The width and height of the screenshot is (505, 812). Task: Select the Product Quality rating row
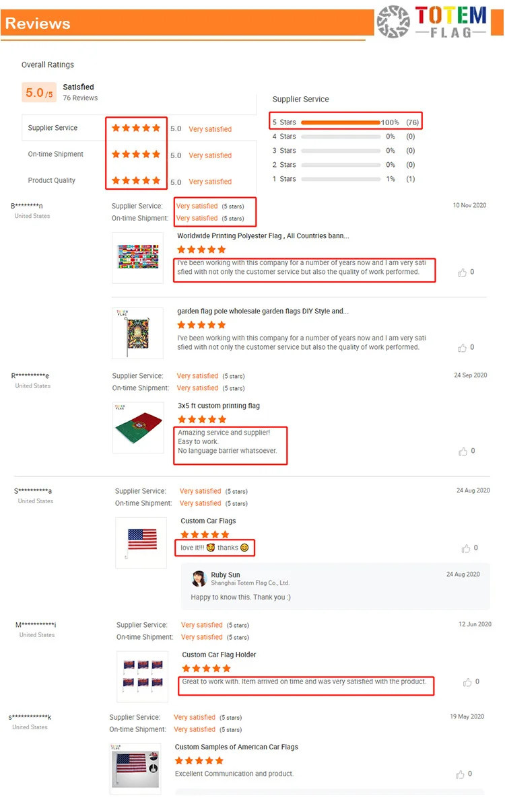139,180
